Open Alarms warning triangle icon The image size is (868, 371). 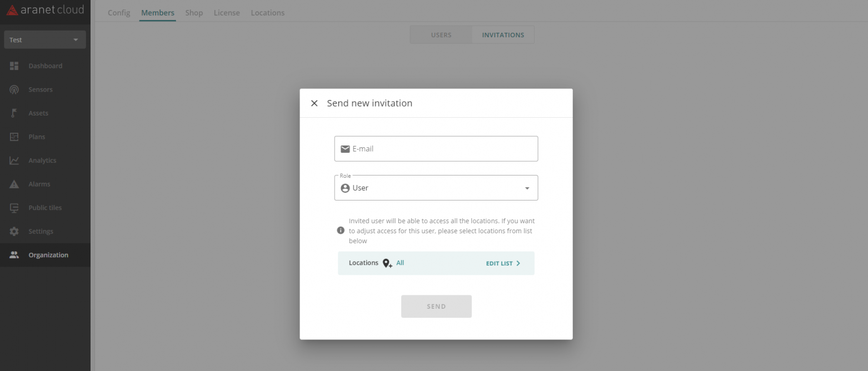coord(14,184)
